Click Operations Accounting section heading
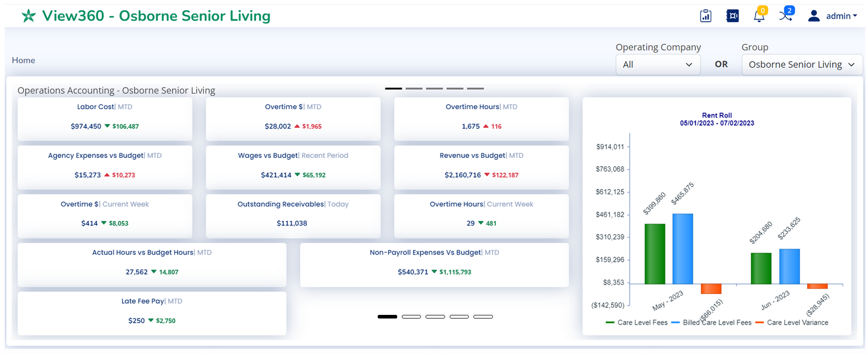Screen dimensions: 868x354 (116, 91)
